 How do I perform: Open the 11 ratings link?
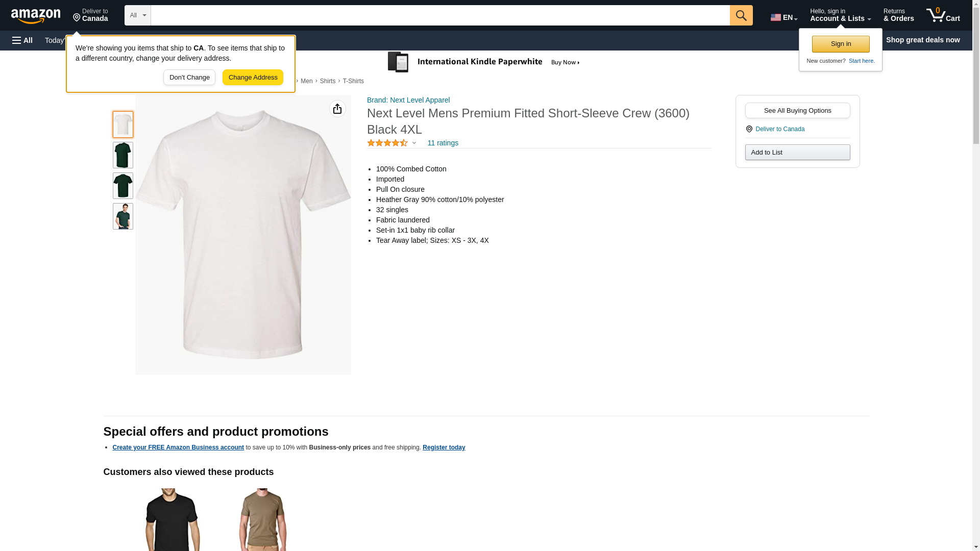pyautogui.click(x=443, y=143)
